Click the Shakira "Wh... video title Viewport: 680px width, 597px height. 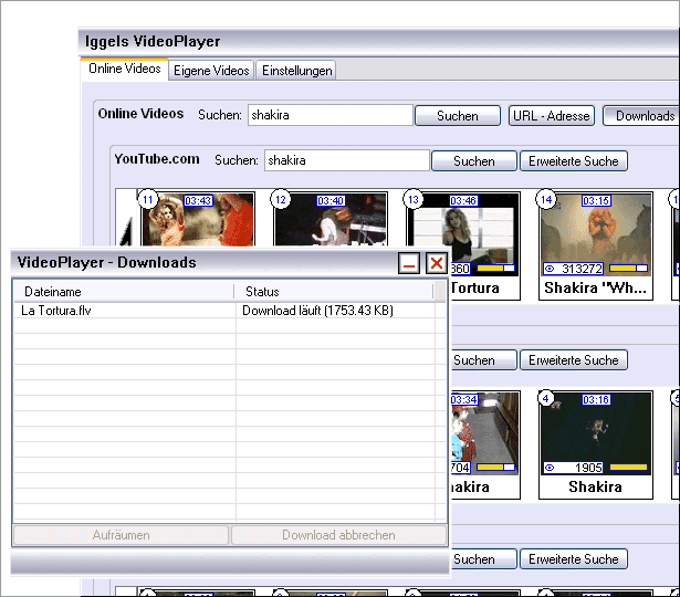595,288
